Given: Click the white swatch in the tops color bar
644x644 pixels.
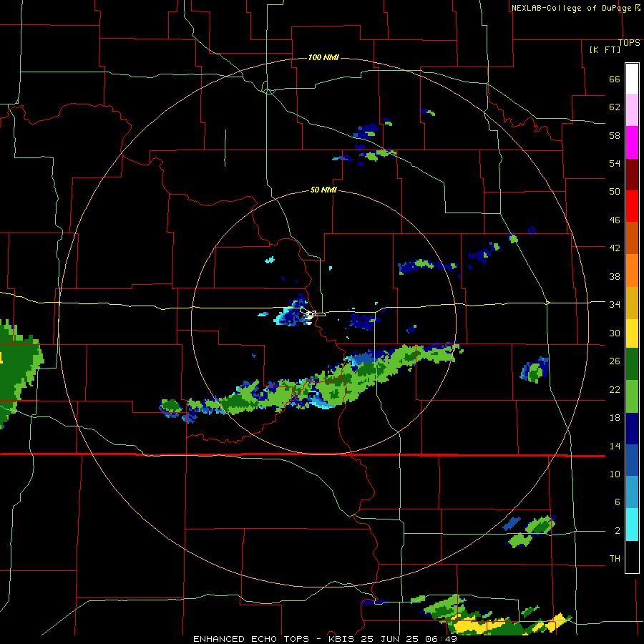Looking at the screenshot, I should coord(632,79).
